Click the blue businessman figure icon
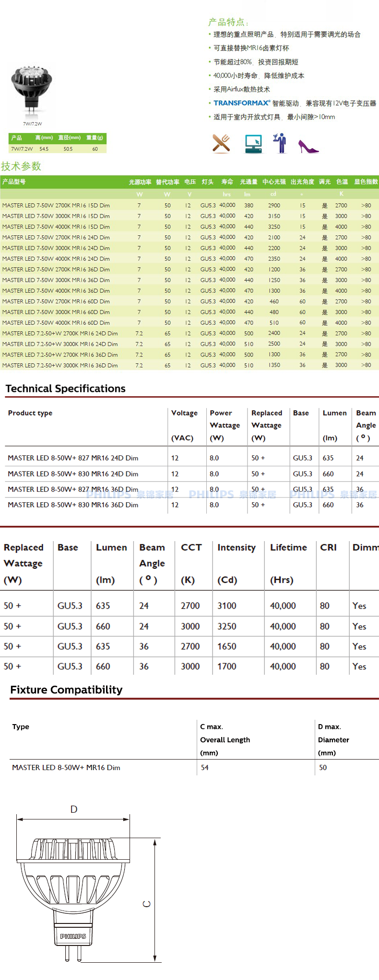Screen dimensions: 379x980 coord(280,143)
